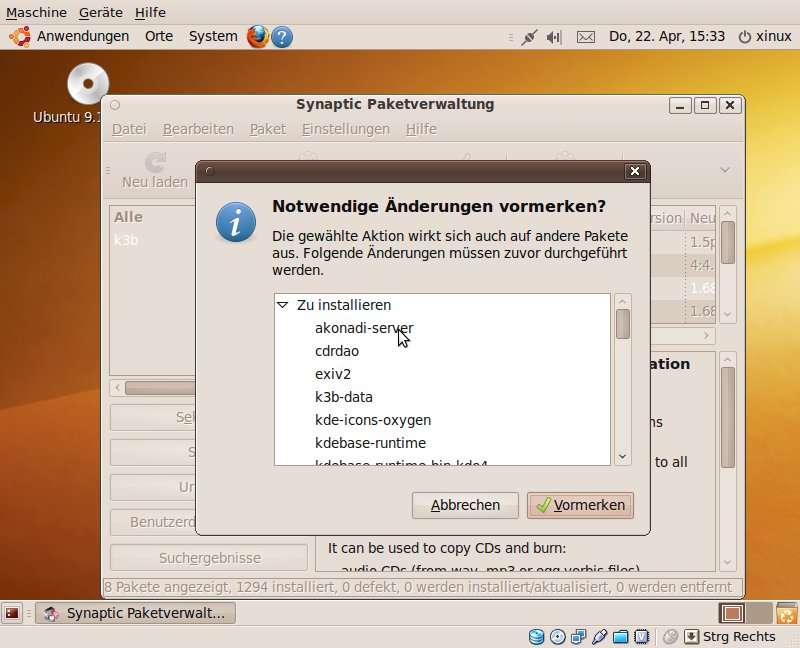Click the dialog list scrollbar down arrow

(622, 456)
